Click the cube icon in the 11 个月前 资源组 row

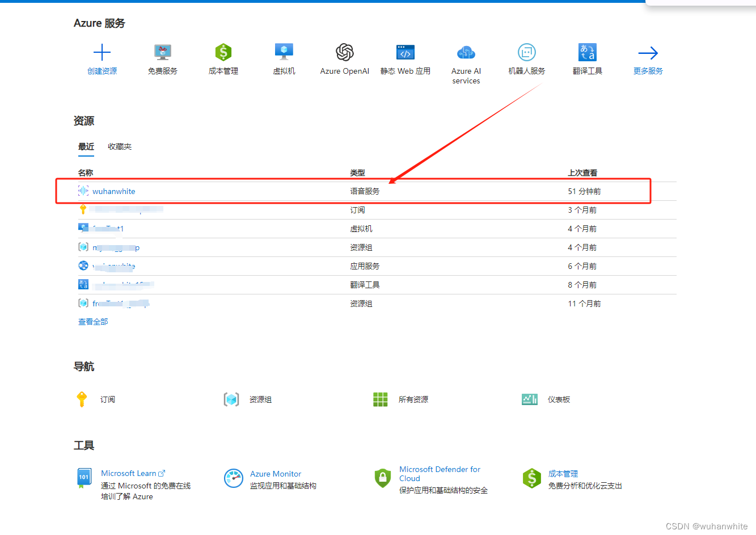pos(83,303)
